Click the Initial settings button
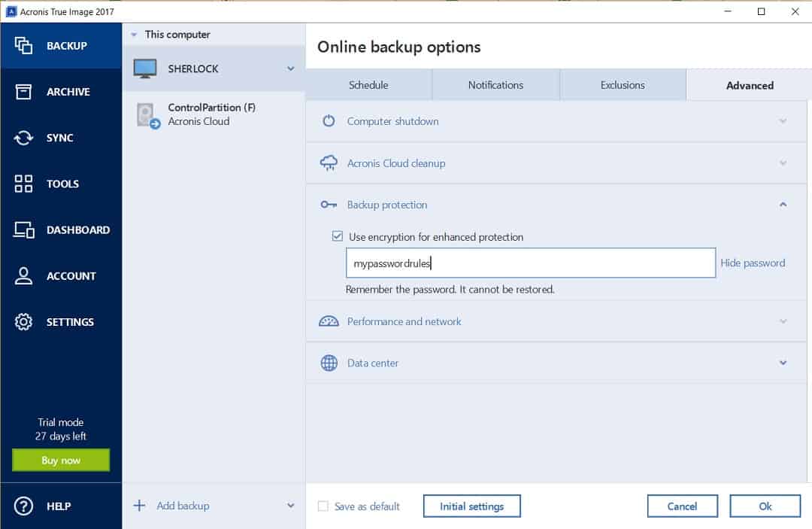Screen dimensions: 812x529 (x=471, y=506)
